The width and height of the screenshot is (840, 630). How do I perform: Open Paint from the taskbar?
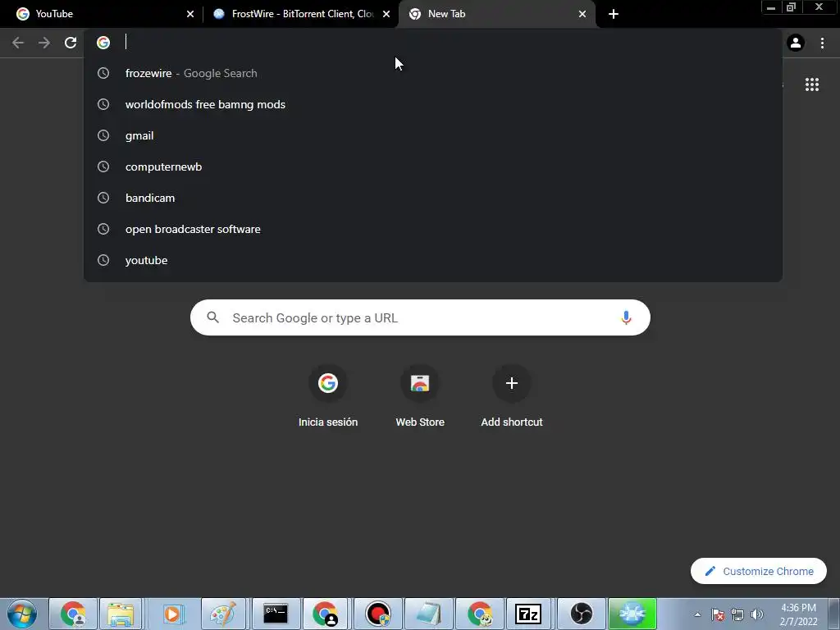223,614
